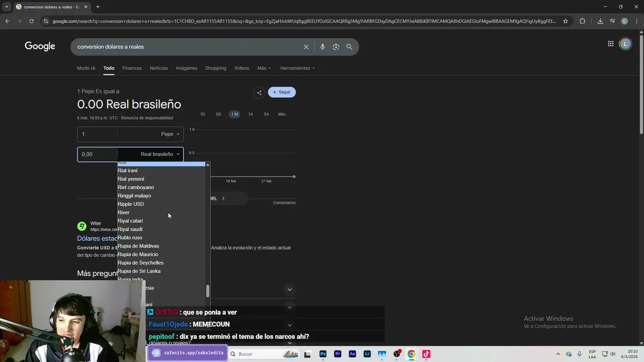Choose Ripple USD from currency list
644x362 pixels.
[x=162, y=204]
